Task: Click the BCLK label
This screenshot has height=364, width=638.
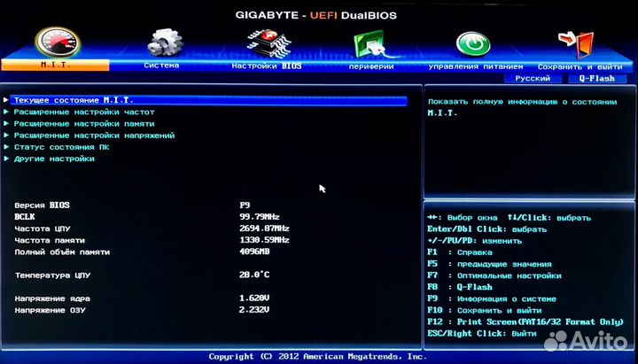Action: tap(25, 217)
